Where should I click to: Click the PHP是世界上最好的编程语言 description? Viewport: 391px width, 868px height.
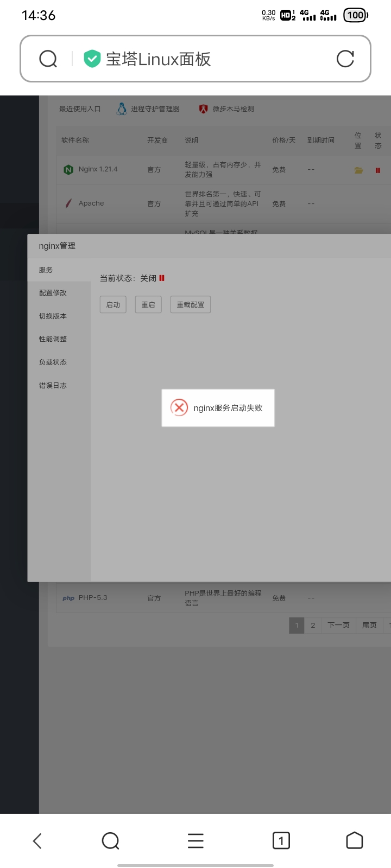(223, 598)
